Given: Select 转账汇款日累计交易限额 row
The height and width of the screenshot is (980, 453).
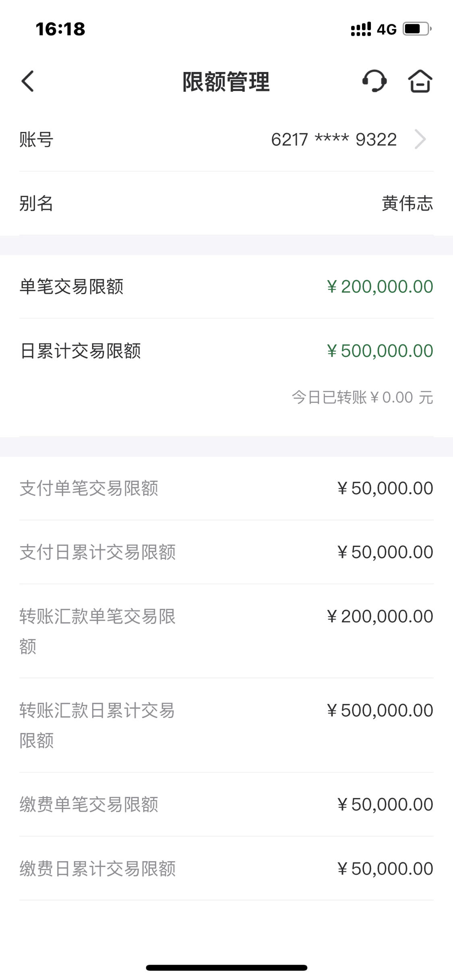Looking at the screenshot, I should tap(226, 725).
